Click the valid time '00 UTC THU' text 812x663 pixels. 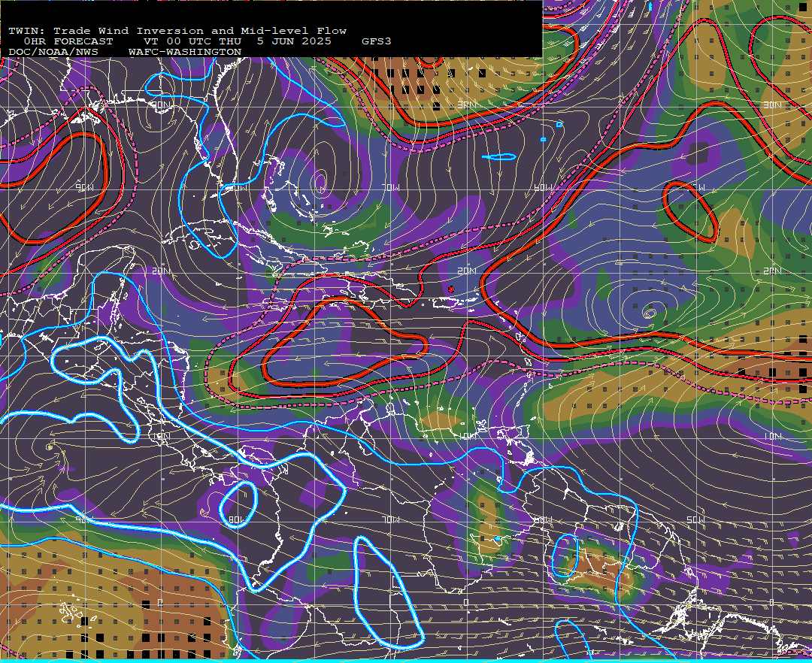[204, 41]
